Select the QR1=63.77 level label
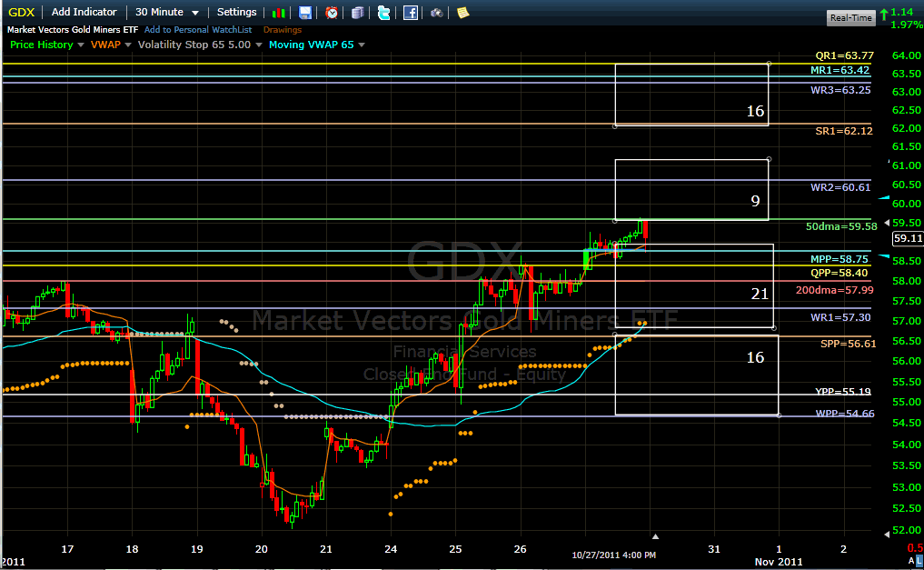Screen dimensions: 924x570 click(x=844, y=55)
